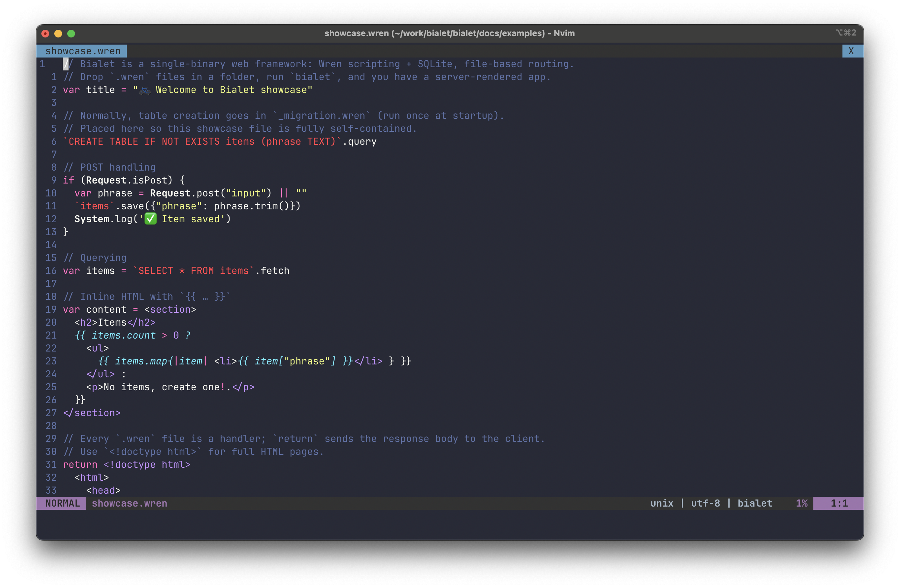Image resolution: width=900 pixels, height=588 pixels.
Task: Click the opening <ul> tag
Action: pyautogui.click(x=98, y=348)
